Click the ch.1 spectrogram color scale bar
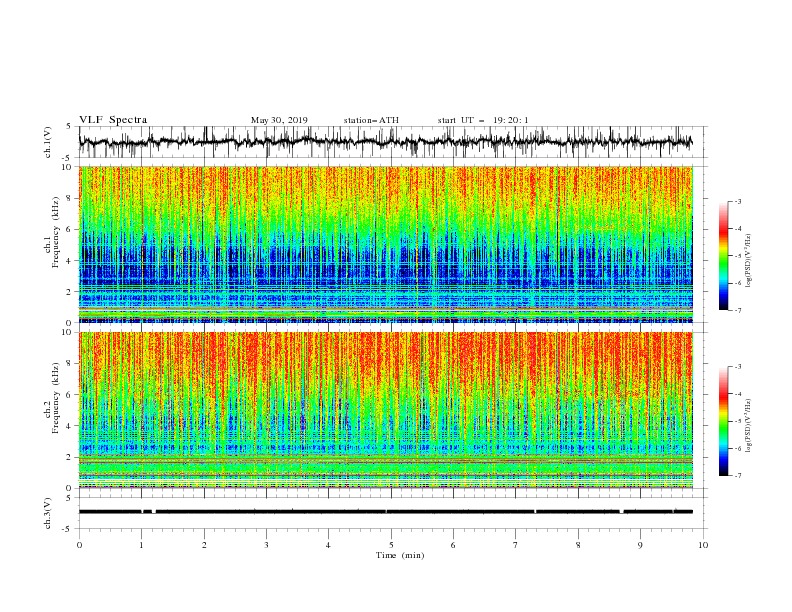The image size is (792, 612). tap(724, 256)
